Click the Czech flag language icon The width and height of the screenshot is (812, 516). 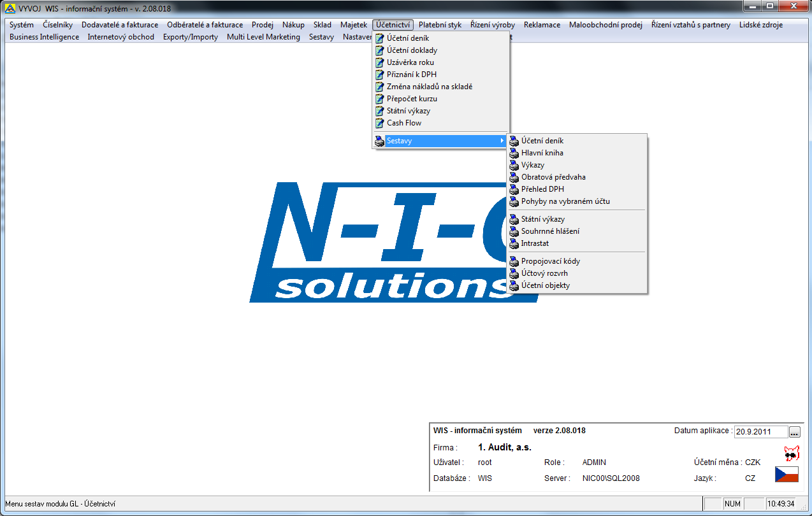pyautogui.click(x=787, y=474)
